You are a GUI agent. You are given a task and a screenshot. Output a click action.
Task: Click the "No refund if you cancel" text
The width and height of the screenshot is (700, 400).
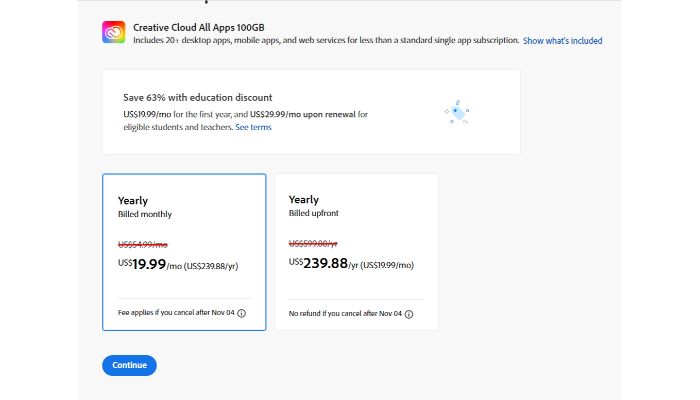[345, 313]
